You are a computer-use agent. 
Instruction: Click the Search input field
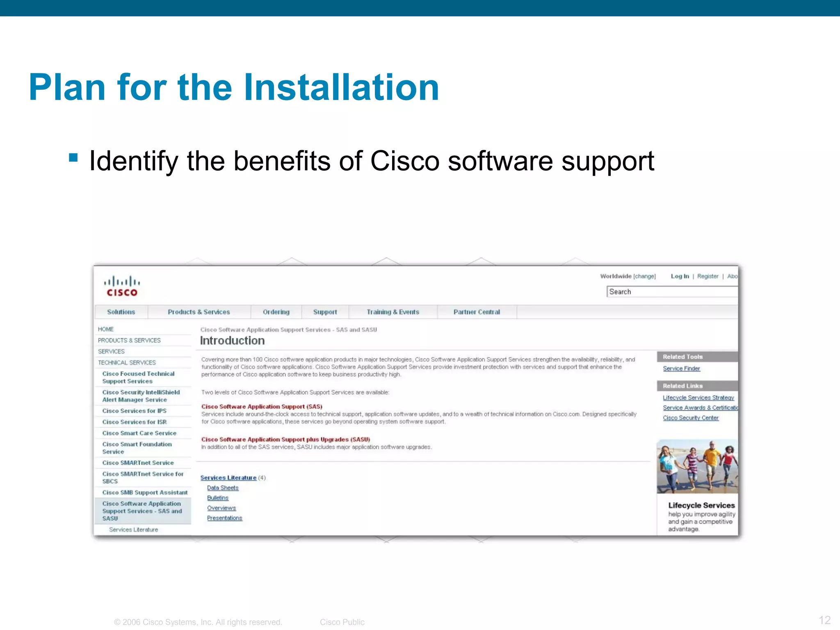tap(672, 292)
